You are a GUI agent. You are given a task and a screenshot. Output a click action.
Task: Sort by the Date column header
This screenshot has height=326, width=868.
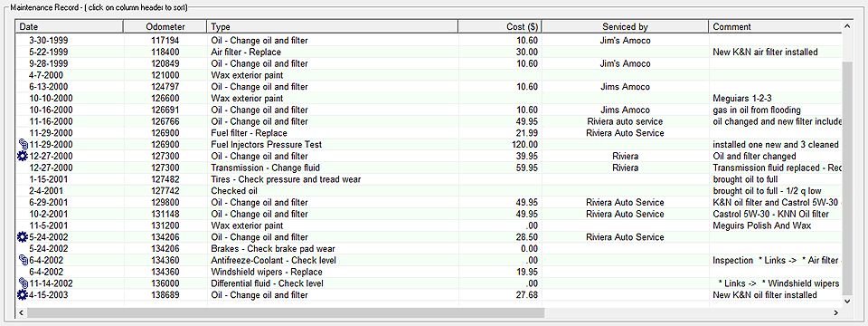point(70,26)
